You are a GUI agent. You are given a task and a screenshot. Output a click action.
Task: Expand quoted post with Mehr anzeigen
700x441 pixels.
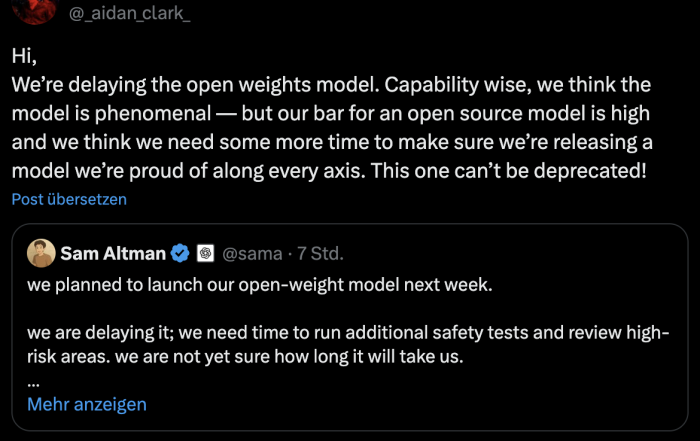[87, 404]
